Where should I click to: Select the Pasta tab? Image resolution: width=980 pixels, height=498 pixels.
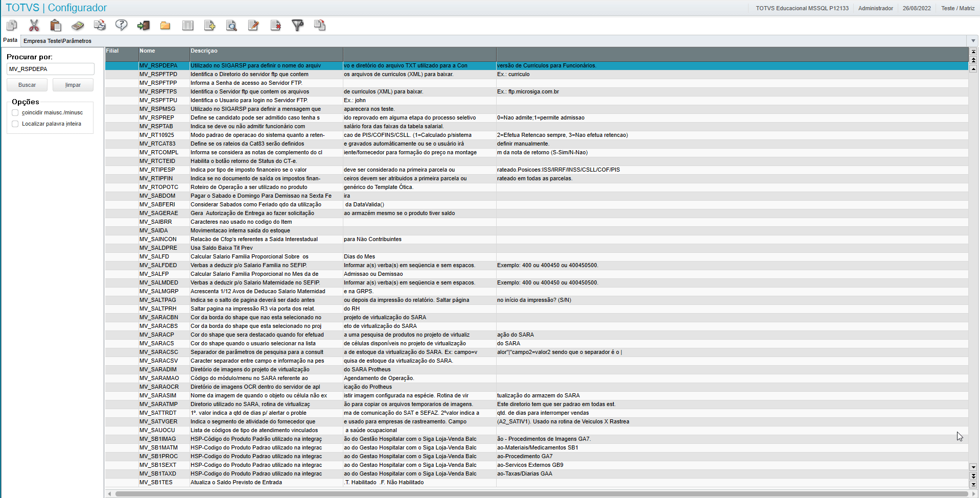pyautogui.click(x=10, y=40)
